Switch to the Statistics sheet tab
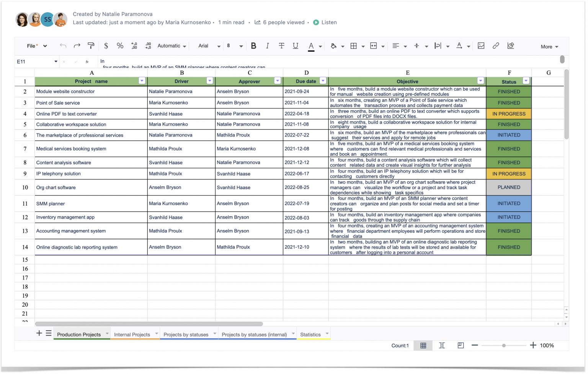This screenshot has width=588, height=374. 310,334
